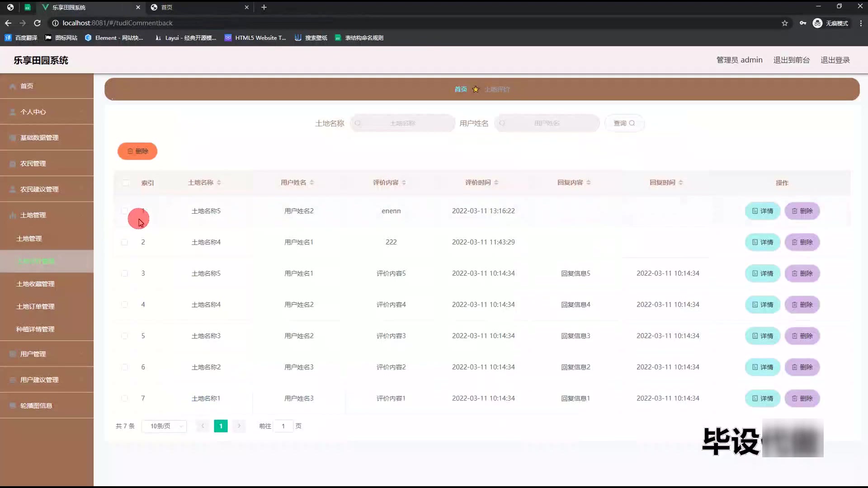Click the 土地名称 search input field
Image resolution: width=868 pixels, height=488 pixels.
click(402, 123)
